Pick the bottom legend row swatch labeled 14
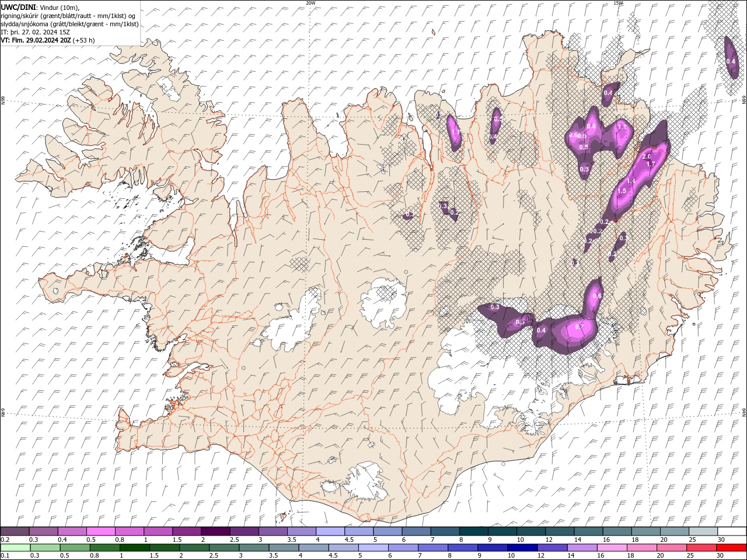The width and height of the screenshot is (747, 560). coord(582,548)
